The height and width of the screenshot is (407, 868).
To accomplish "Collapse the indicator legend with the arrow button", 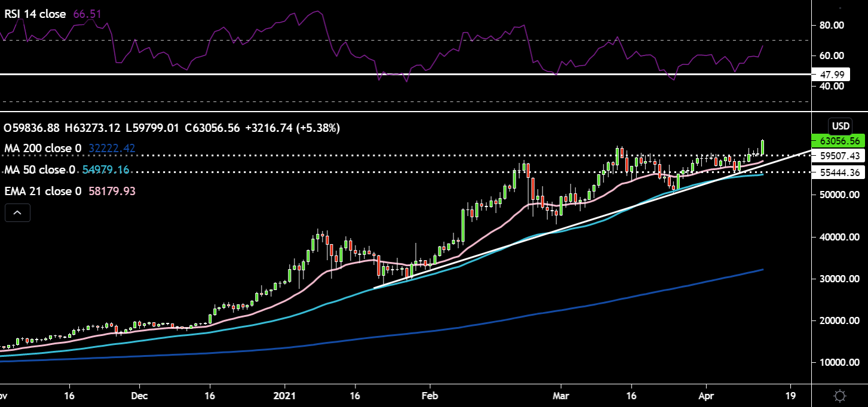I will tap(17, 212).
